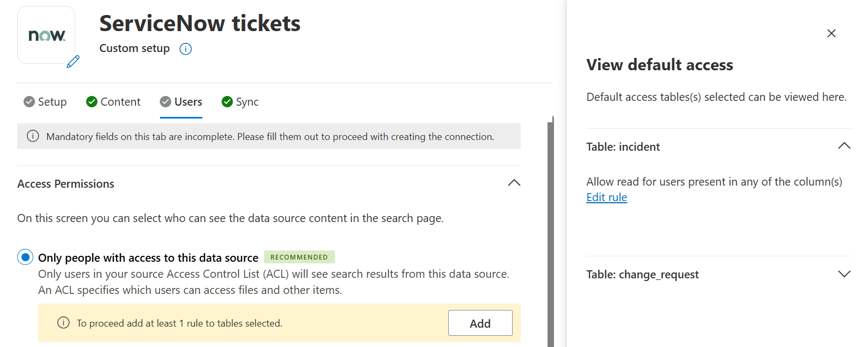Viewport: 868px width, 347px height.
Task: Close the View default access panel
Action: (831, 33)
